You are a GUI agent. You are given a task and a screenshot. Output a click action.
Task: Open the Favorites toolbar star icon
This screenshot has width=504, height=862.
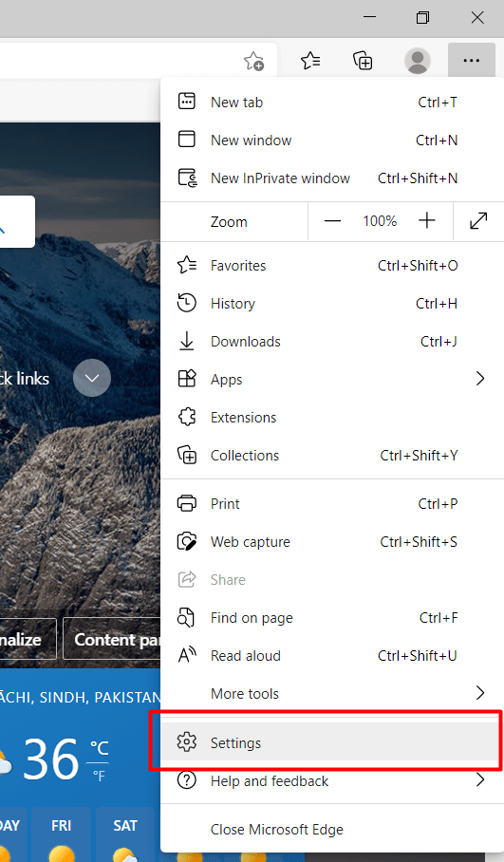tap(310, 61)
